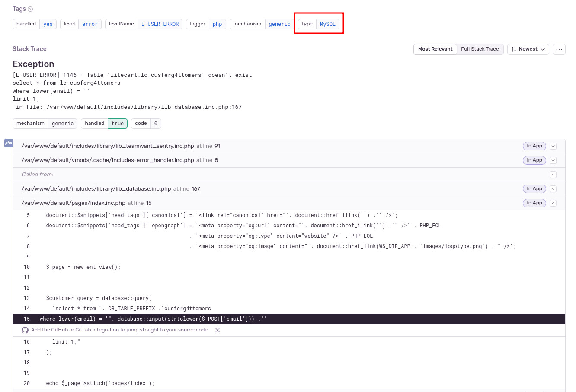Click the php logger tag value
This screenshot has height=392, width=576.
pos(217,24)
